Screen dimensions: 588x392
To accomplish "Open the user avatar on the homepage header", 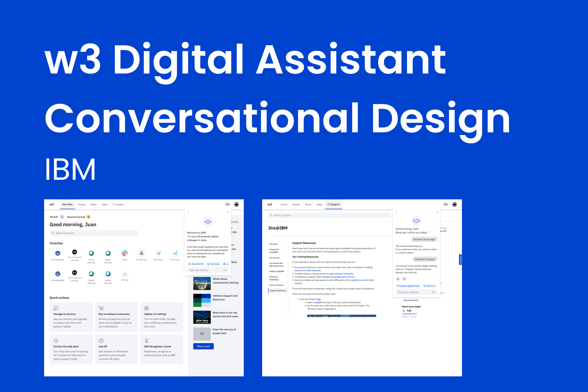I will tap(236, 204).
